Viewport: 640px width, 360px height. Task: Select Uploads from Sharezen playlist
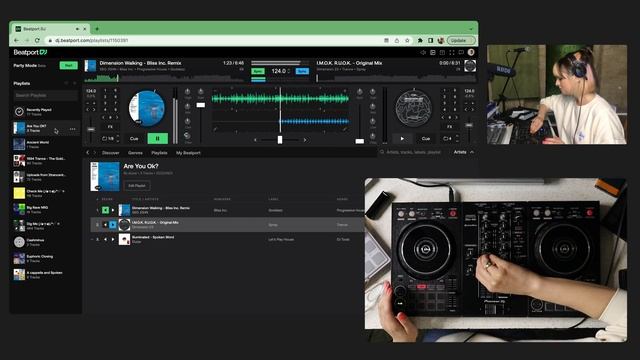[x=45, y=177]
